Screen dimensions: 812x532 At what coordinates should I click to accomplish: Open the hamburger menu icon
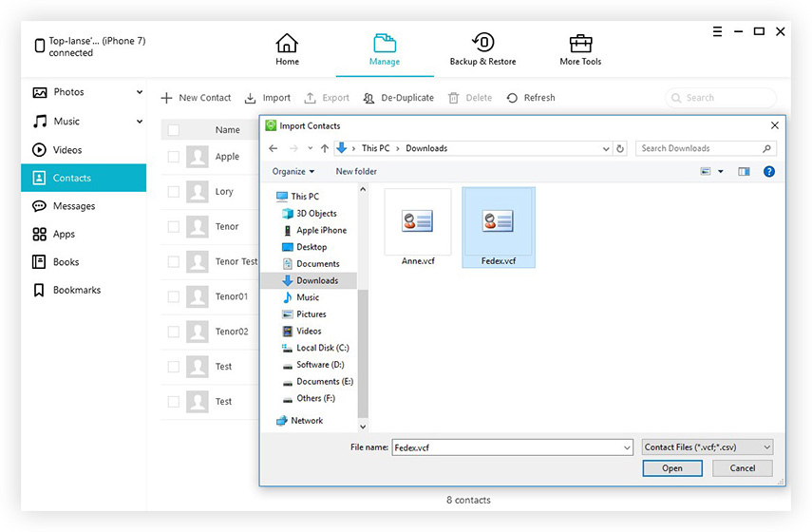tap(717, 31)
